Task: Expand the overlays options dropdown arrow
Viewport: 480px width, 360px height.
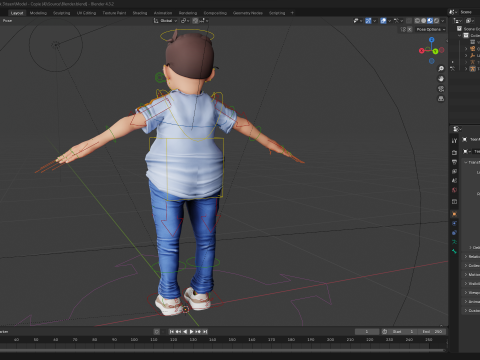Action: [389, 21]
